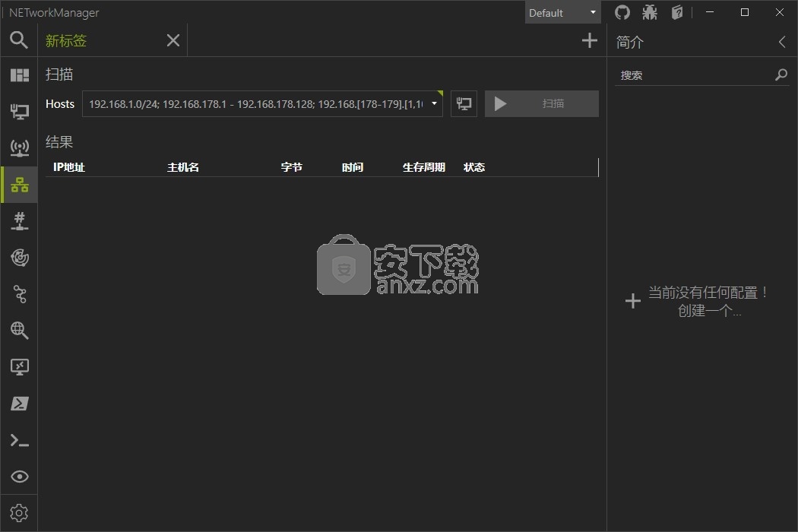Open Settings gear at sidebar bottom

[x=19, y=513]
